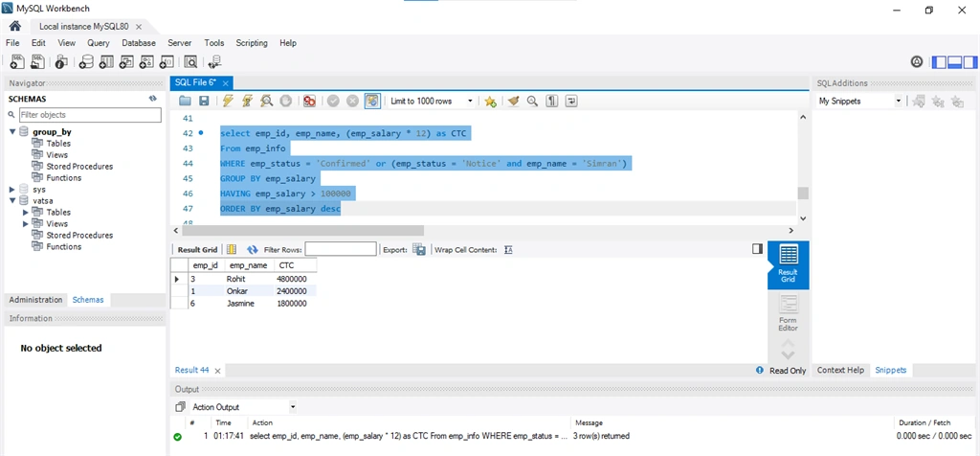Viewport: 980px width, 456px height.
Task: Open the Server menu
Action: pos(179,43)
